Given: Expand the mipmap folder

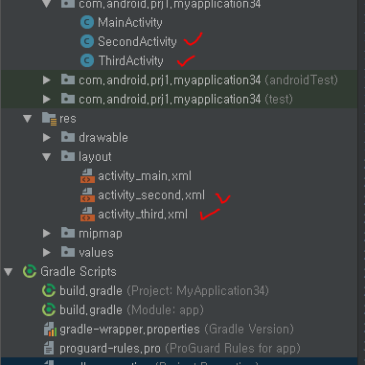Looking at the screenshot, I should 47,233.
